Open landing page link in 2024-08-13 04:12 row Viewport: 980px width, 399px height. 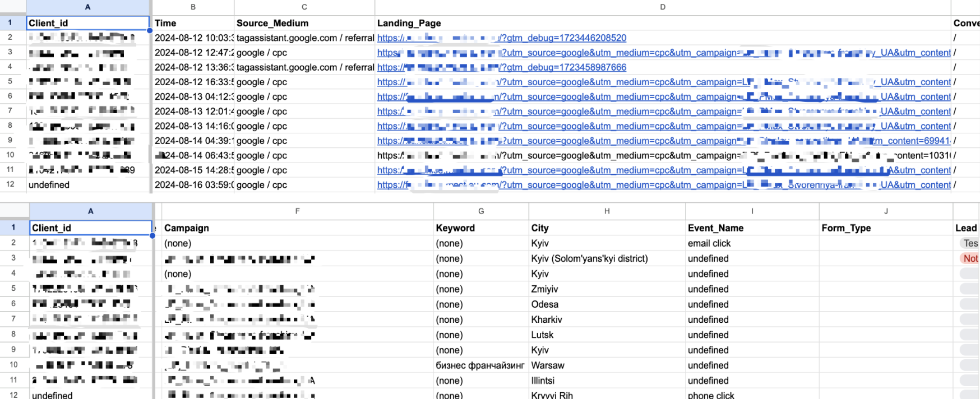tap(664, 96)
